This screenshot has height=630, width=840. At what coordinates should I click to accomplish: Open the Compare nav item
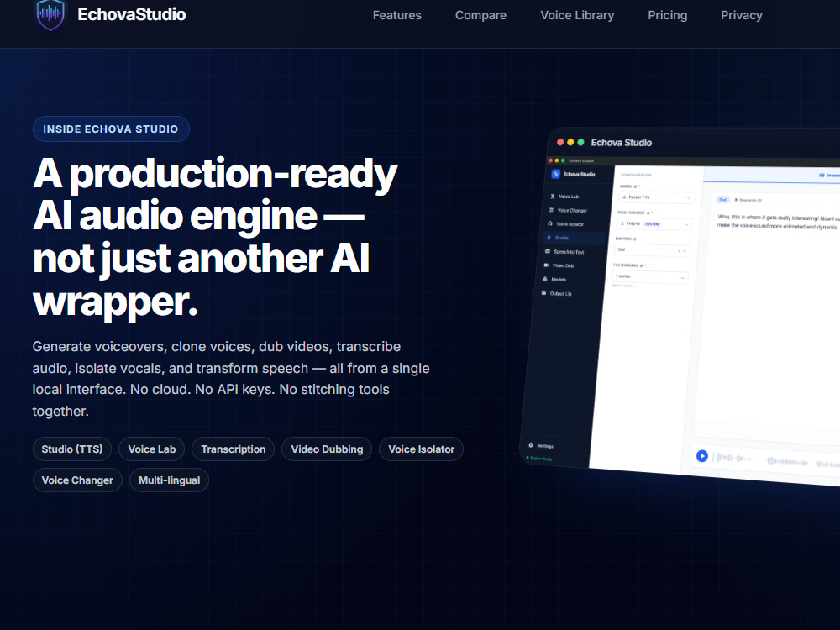(480, 15)
